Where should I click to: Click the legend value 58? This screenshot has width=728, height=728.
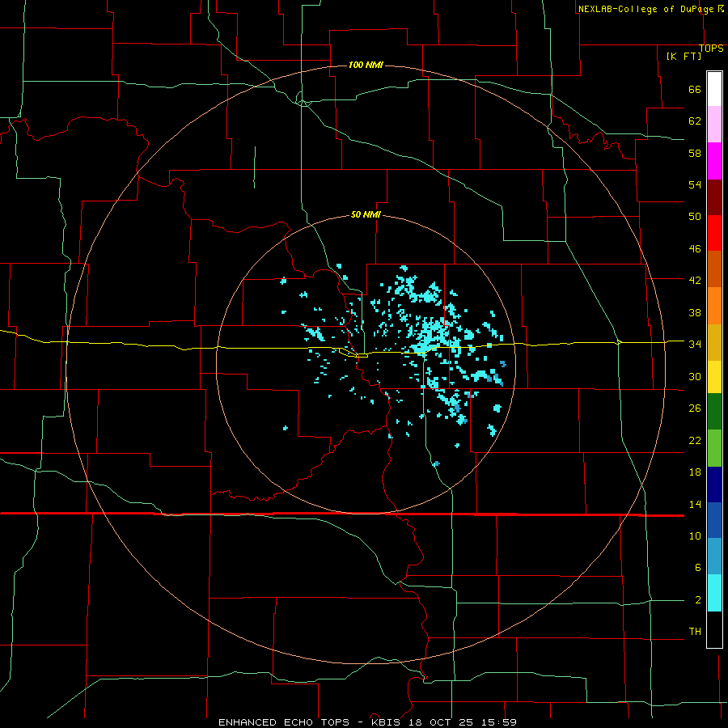(x=695, y=153)
